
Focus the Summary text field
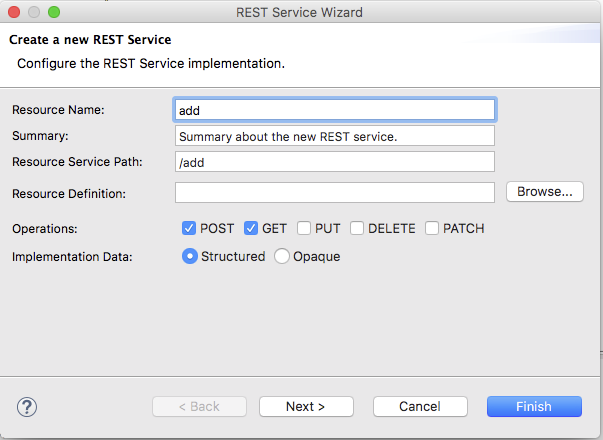334,135
